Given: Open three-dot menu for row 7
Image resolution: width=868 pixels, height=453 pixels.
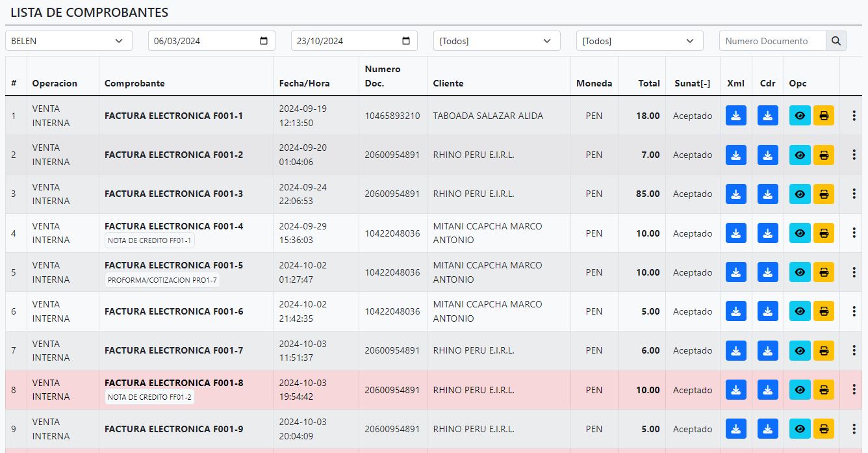Looking at the screenshot, I should tap(854, 350).
